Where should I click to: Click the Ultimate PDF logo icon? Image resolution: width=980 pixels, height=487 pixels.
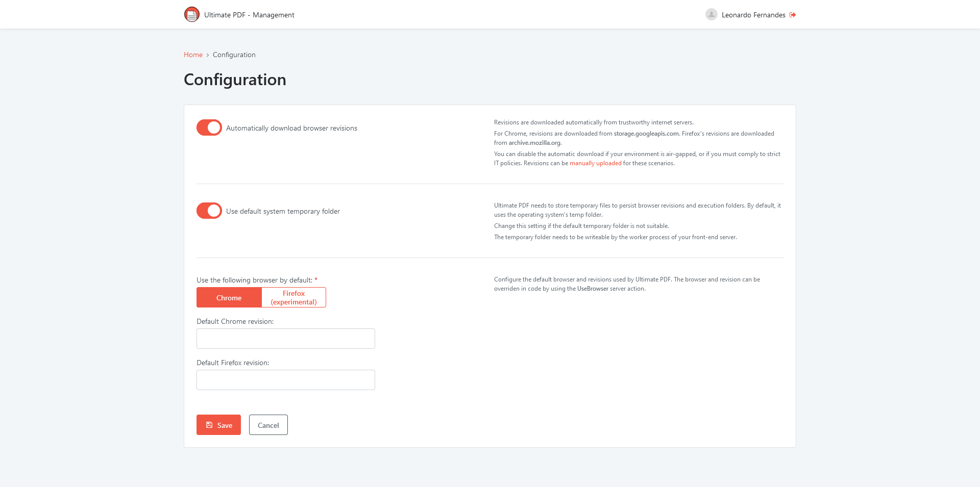[192, 14]
